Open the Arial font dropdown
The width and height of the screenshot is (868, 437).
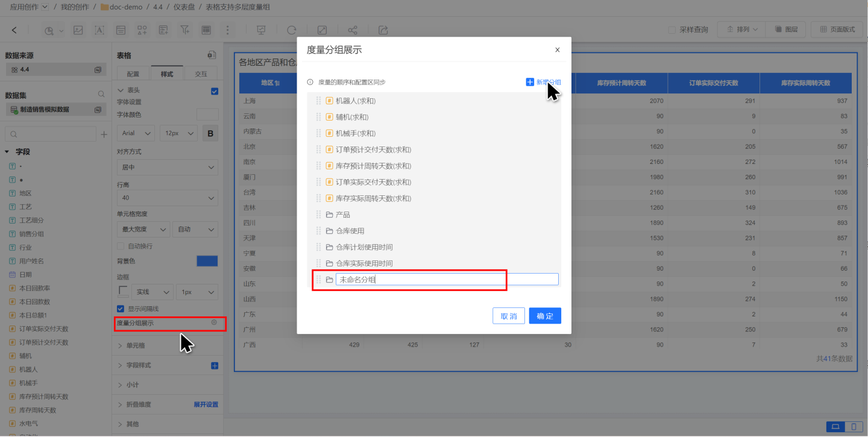[x=136, y=133]
